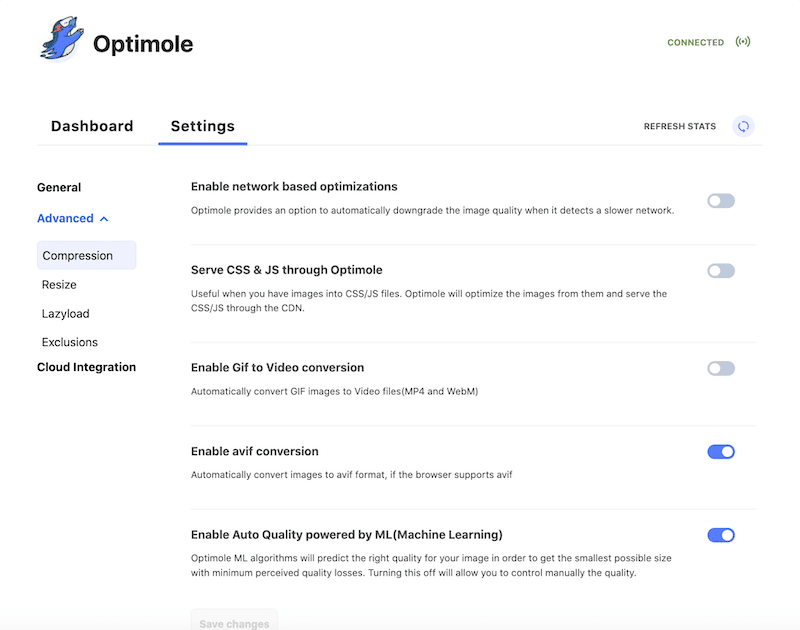800x630 pixels.
Task: Click the Optimole mascot logo
Action: tap(61, 39)
